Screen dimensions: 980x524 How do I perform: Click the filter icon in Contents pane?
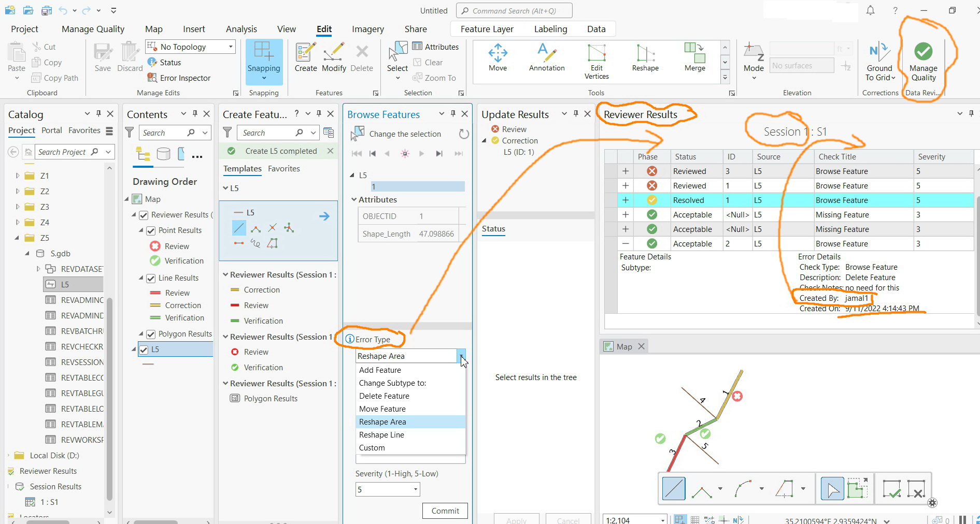130,133
